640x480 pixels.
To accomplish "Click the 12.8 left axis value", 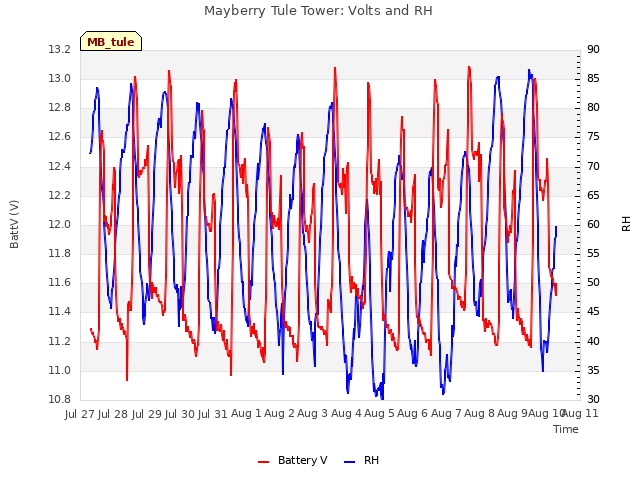I will pyautogui.click(x=60, y=108).
